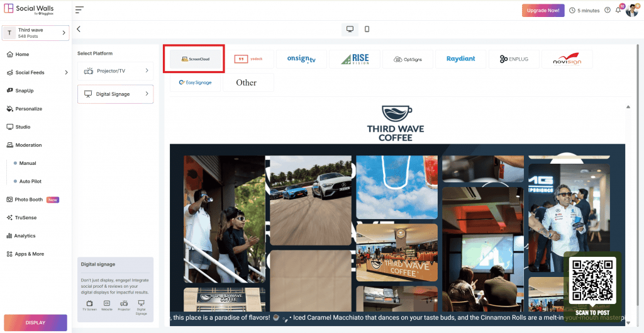Go to Auto Pilot moderation
Viewport: 644px width, 333px height.
(x=30, y=181)
